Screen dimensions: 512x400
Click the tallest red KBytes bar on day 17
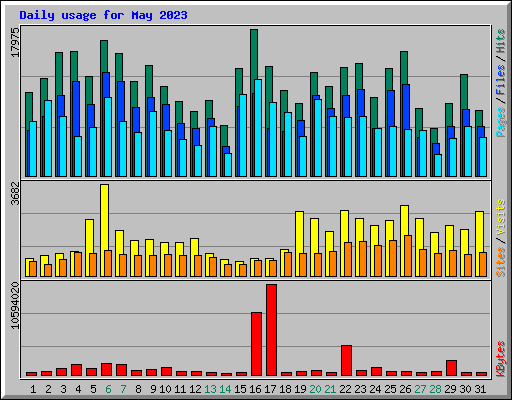pos(271,330)
